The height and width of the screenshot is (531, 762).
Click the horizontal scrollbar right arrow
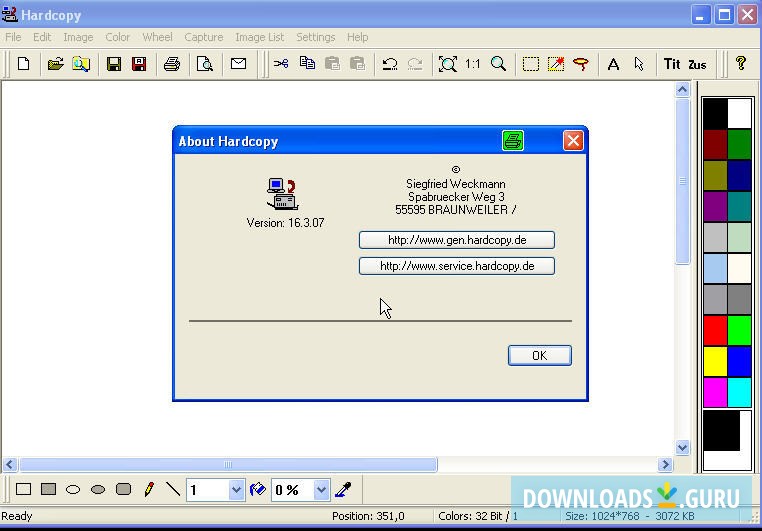(x=665, y=465)
